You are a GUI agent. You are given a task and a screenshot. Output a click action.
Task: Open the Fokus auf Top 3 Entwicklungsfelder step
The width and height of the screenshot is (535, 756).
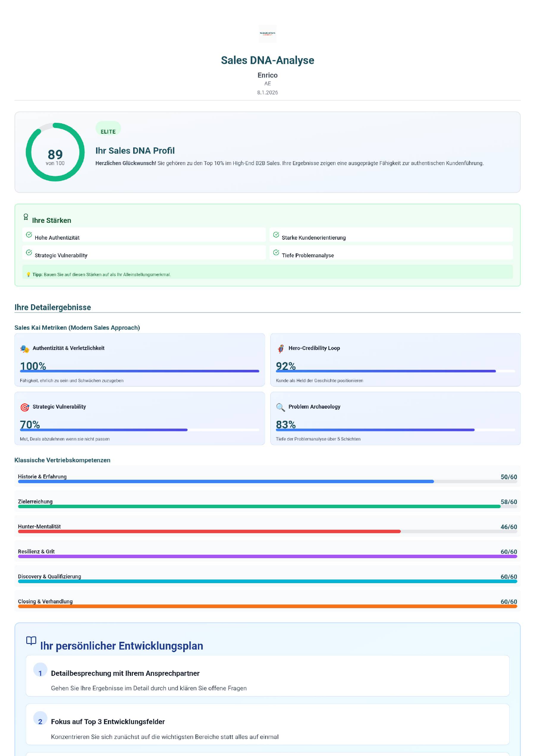click(x=108, y=722)
